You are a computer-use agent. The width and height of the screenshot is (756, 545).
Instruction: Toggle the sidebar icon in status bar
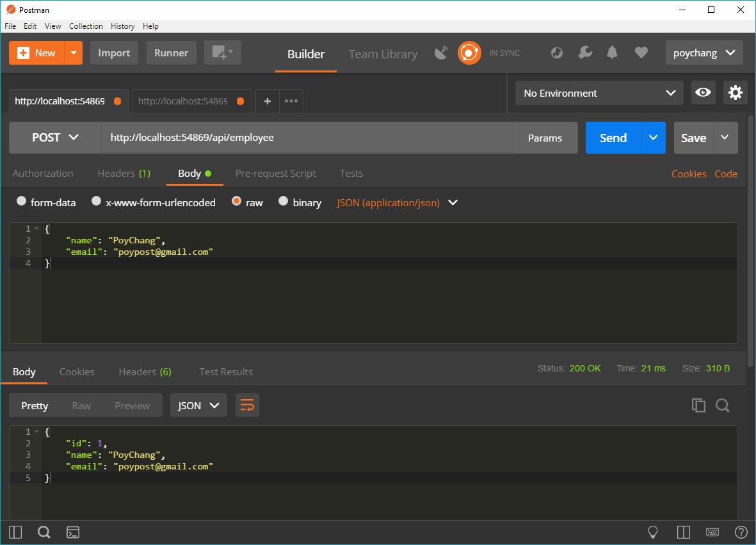[x=15, y=532]
